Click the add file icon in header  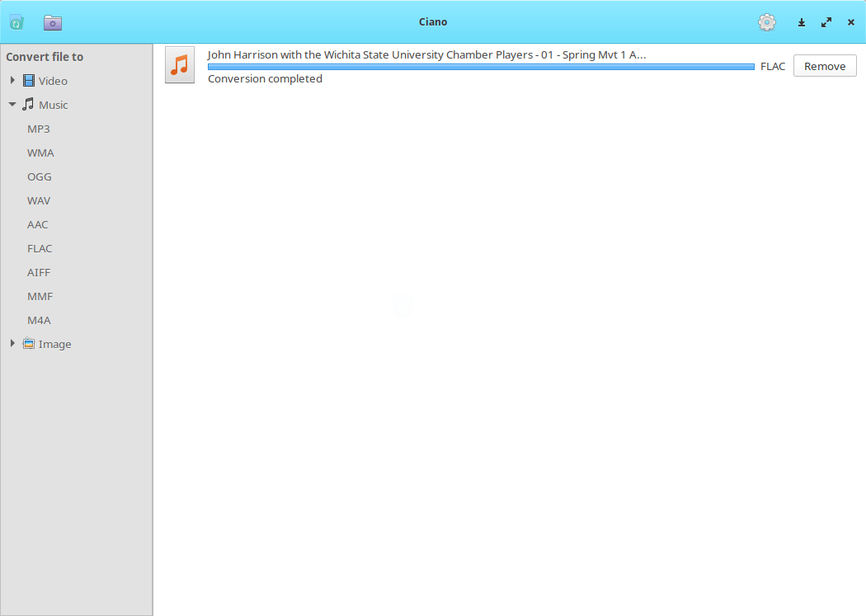[x=16, y=22]
